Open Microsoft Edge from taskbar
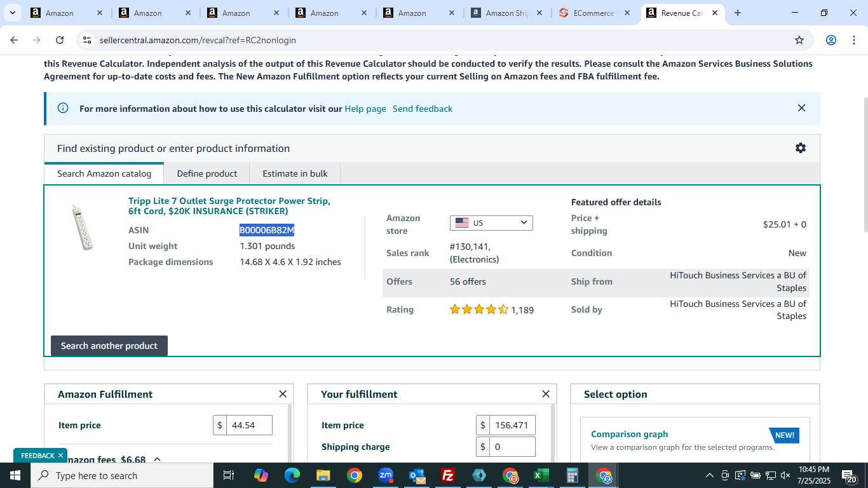Screen dimensions: 868x488 [x=292, y=475]
